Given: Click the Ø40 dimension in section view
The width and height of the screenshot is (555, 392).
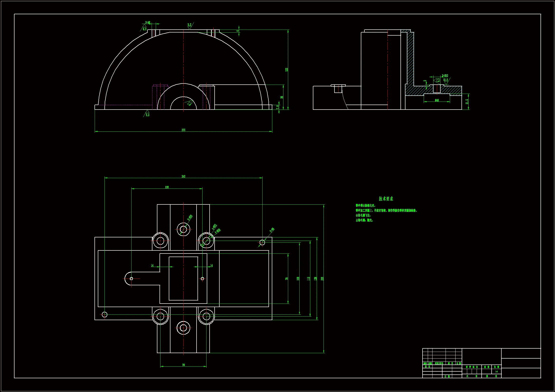Looking at the screenshot, I should pyautogui.click(x=437, y=100).
